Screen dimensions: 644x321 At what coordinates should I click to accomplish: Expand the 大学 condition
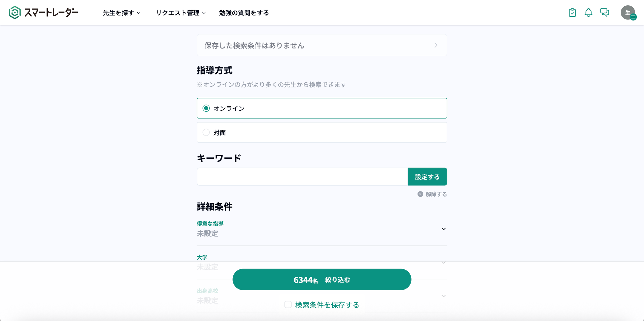[x=443, y=262]
